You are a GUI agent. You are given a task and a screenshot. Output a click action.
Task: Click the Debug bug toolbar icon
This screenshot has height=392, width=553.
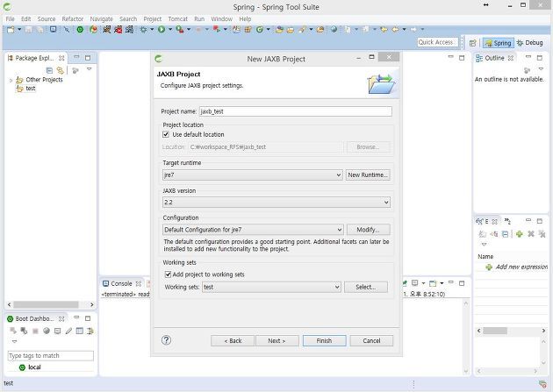[x=143, y=30]
